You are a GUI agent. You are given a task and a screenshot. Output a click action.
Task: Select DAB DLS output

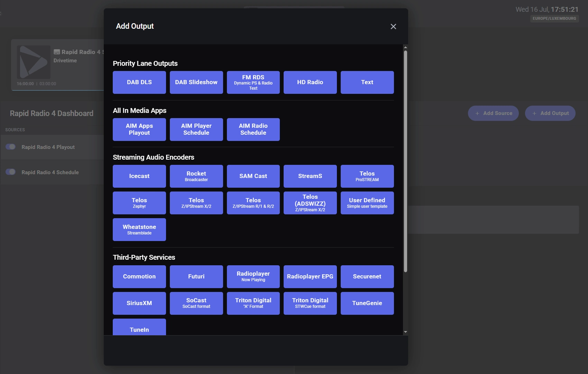[x=139, y=82]
